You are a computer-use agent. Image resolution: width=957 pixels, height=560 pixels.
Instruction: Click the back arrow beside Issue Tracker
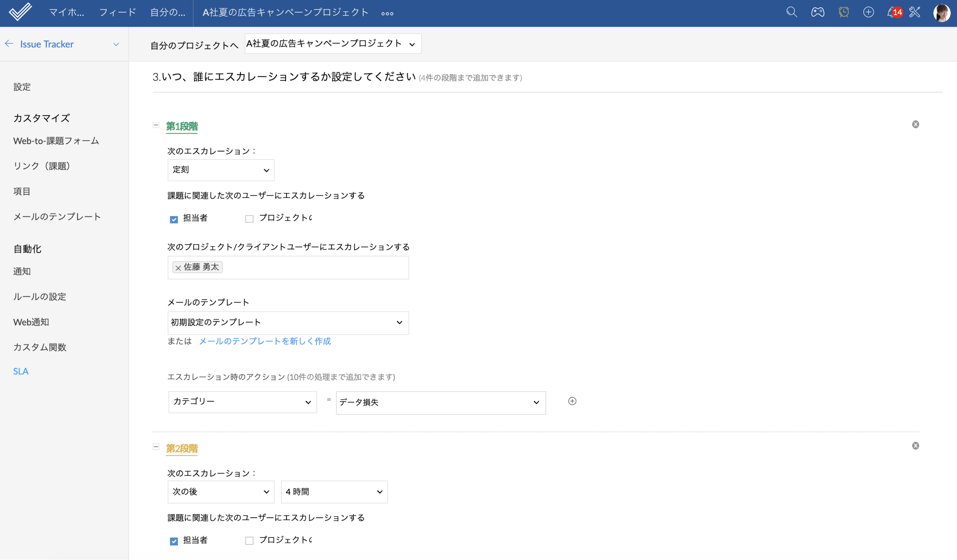tap(9, 44)
